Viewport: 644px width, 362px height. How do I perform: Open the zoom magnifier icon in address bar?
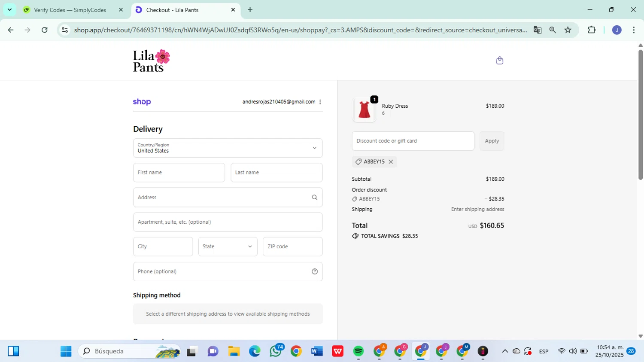(553, 30)
